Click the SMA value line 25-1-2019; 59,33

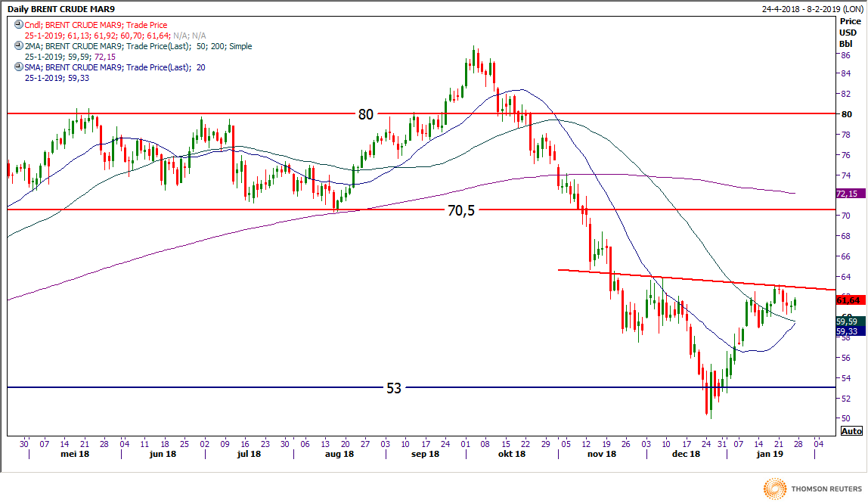57,78
